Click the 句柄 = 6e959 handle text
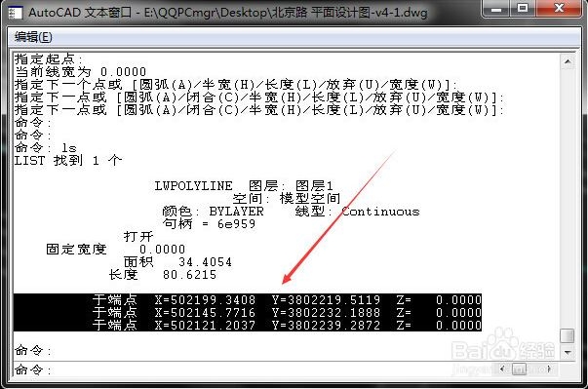The height and width of the screenshot is (389, 588). [x=209, y=223]
